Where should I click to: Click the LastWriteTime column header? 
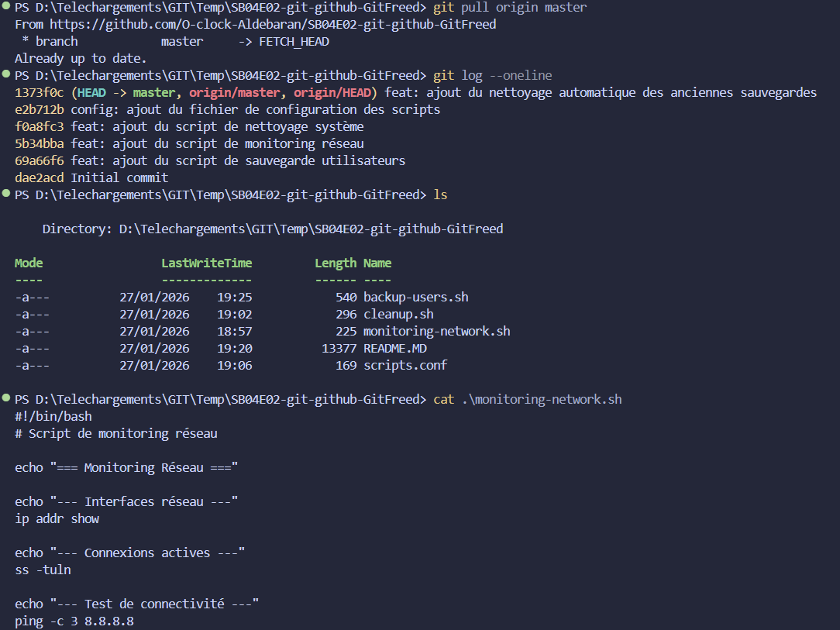(206, 263)
